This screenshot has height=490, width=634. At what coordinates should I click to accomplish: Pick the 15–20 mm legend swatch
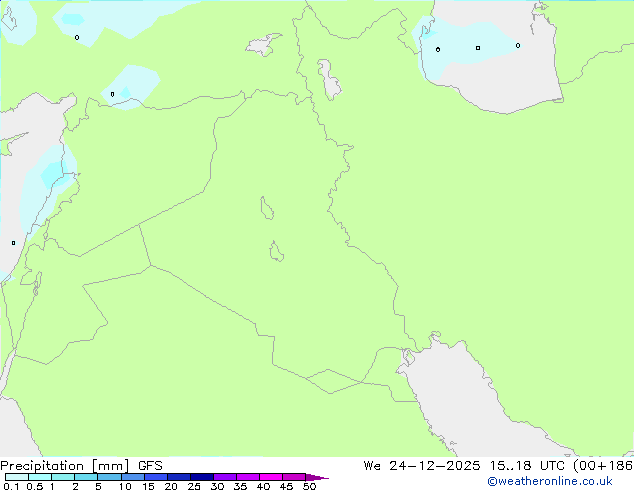[155, 477]
